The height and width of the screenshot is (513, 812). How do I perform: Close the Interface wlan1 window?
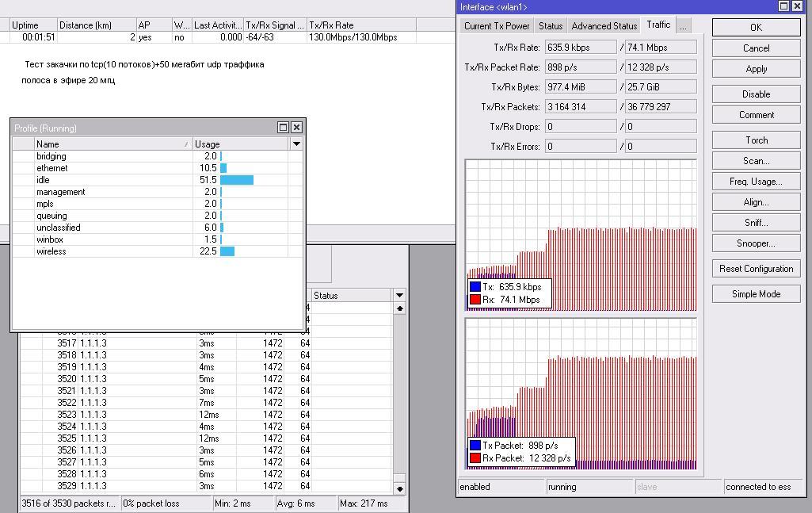[798, 6]
